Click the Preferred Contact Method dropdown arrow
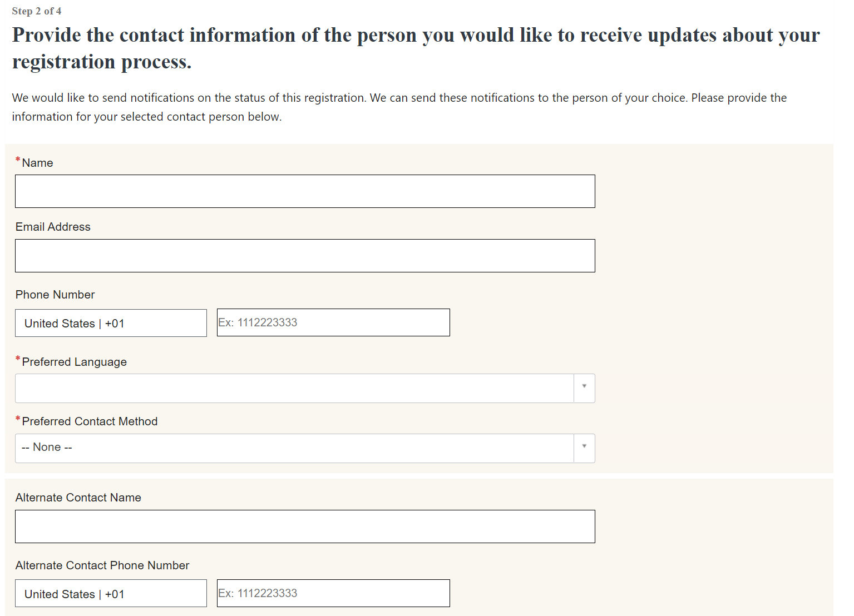 [584, 446]
